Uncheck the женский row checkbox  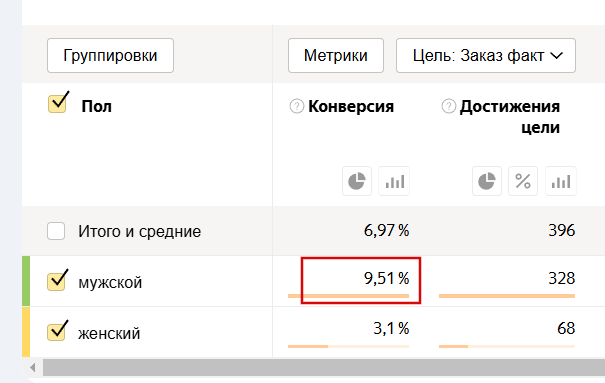56,332
